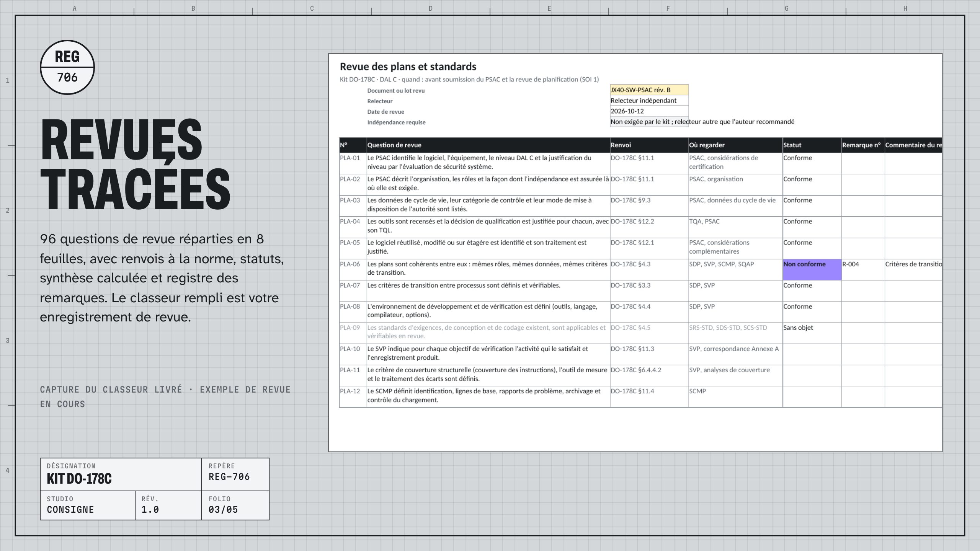The height and width of the screenshot is (551, 980).
Task: Select the KIT DO-178C designation box
Action: point(121,474)
